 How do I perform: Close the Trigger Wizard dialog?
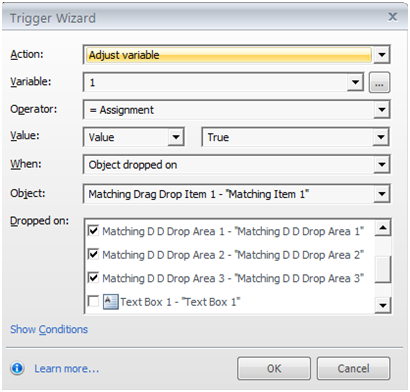coord(393,16)
